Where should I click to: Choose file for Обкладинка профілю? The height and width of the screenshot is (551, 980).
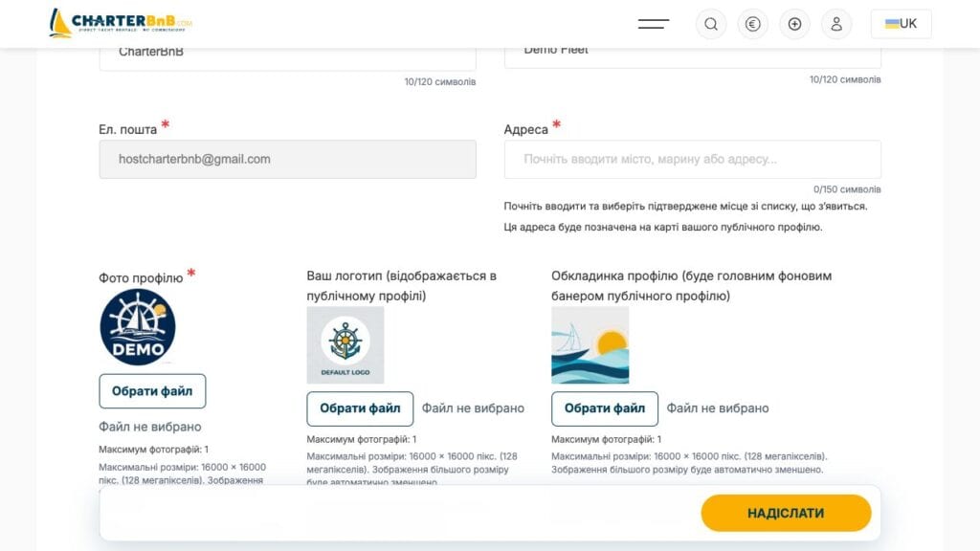(x=605, y=408)
